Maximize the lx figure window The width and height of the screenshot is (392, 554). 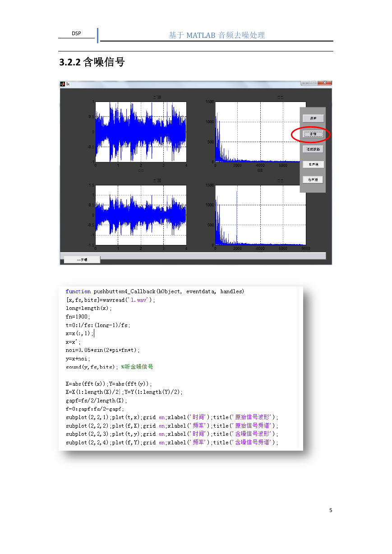pyautogui.click(x=313, y=83)
